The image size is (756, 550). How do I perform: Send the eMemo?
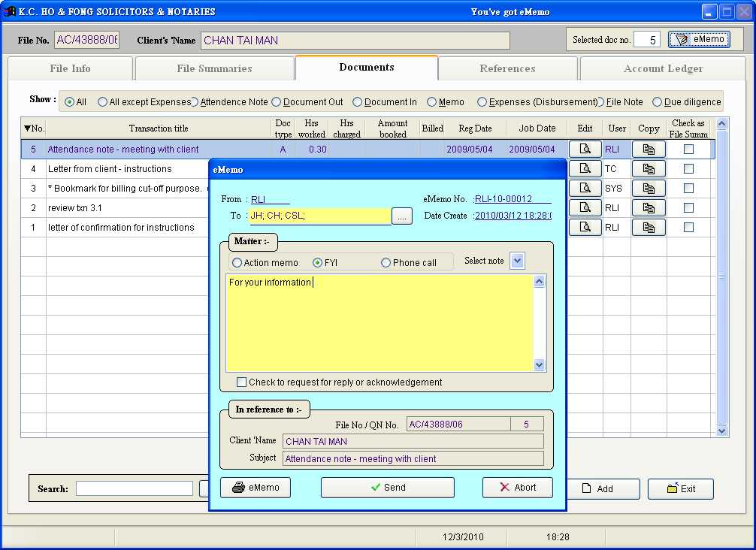[x=387, y=488]
